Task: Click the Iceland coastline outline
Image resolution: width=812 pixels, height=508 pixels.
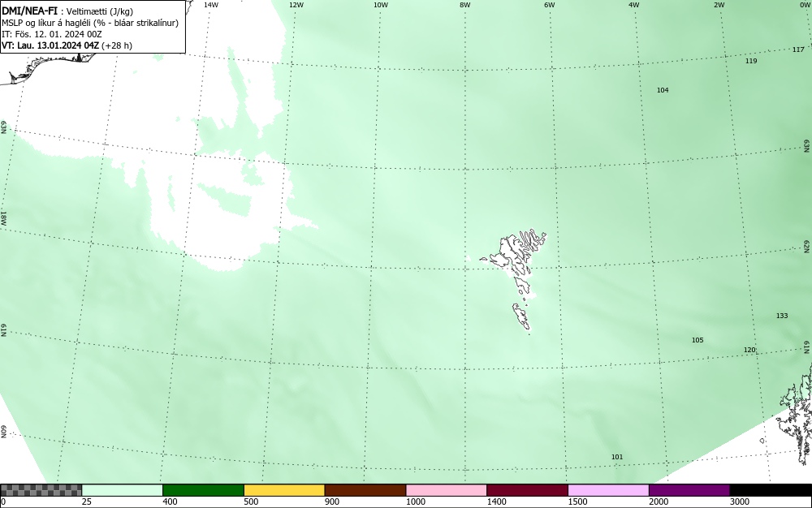Action: click(46, 67)
